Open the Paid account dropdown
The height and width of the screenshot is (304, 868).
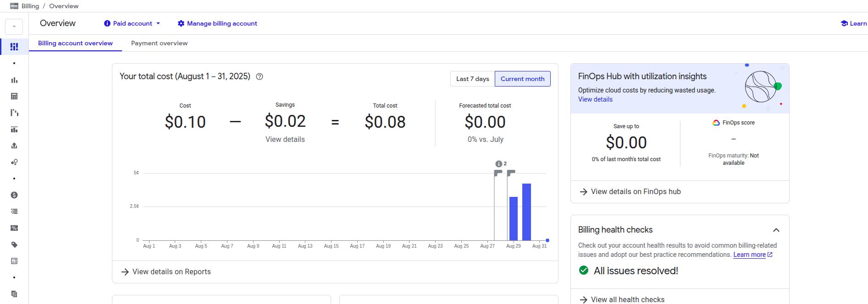point(132,23)
